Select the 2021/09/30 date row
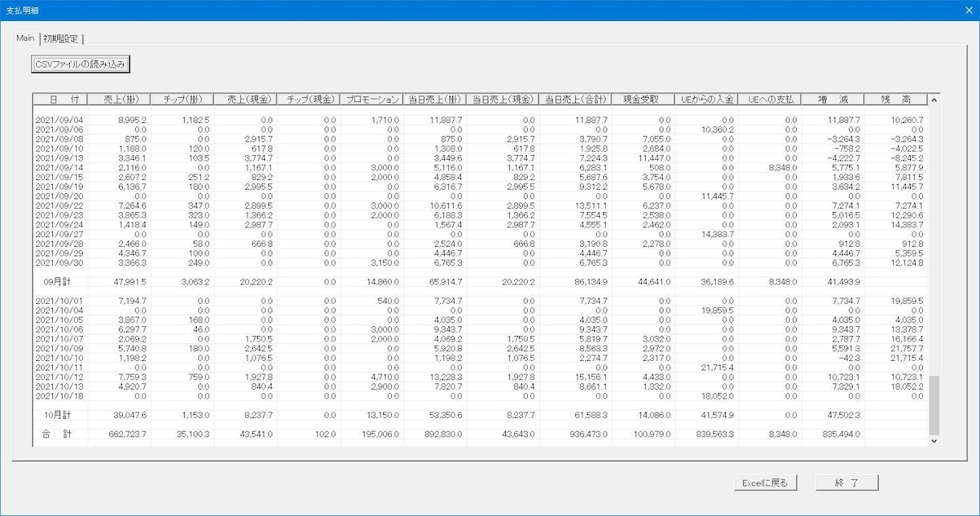This screenshot has width=980, height=516. point(480,263)
